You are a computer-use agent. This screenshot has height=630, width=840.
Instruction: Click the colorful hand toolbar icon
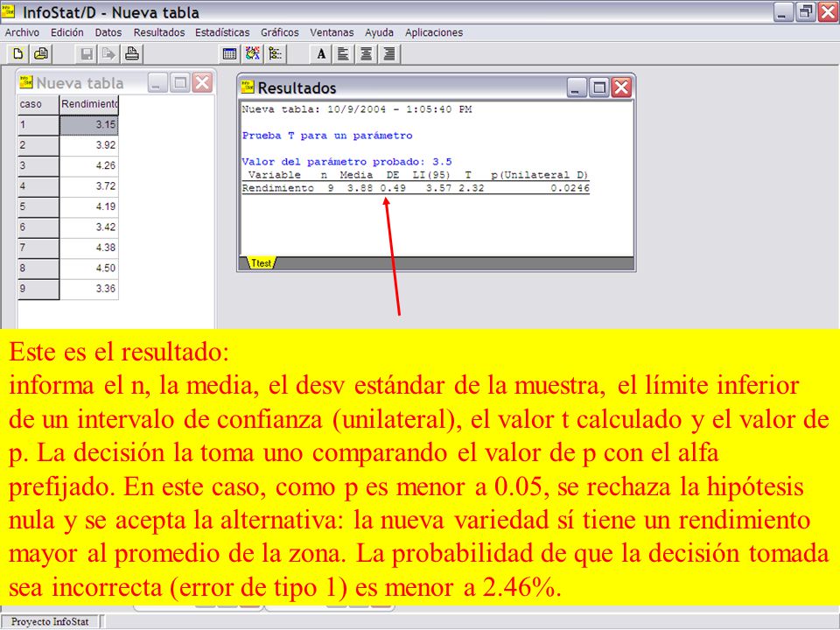(x=252, y=53)
